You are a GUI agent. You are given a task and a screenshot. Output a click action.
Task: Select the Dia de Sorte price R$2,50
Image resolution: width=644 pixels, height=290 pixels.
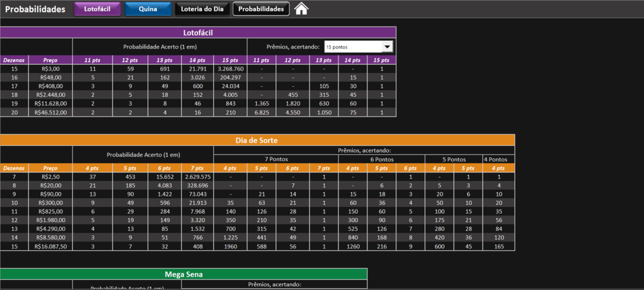pos(51,177)
